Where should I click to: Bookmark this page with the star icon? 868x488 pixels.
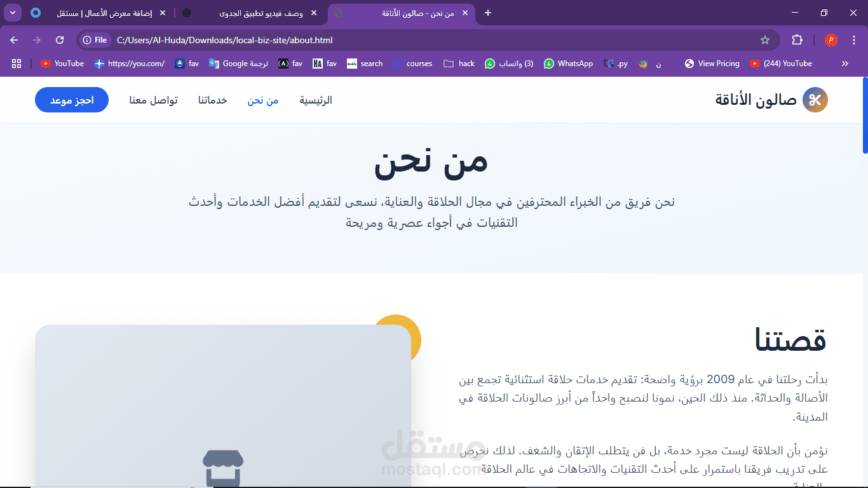[765, 40]
